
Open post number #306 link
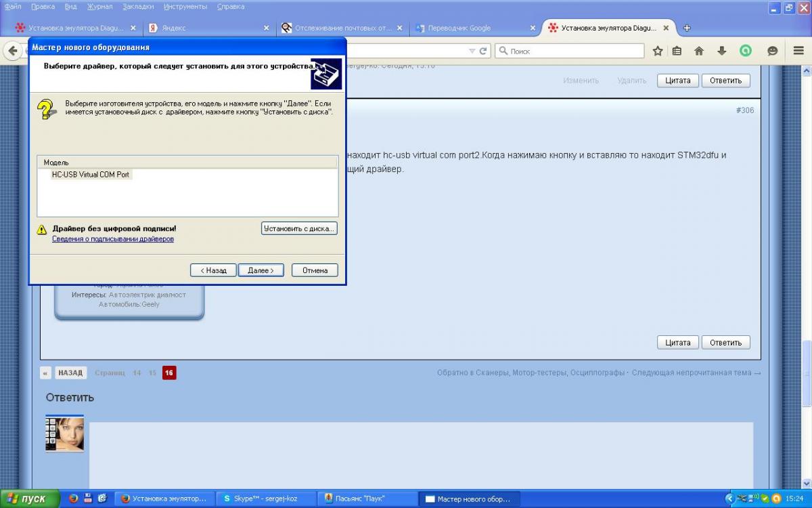[x=744, y=110]
